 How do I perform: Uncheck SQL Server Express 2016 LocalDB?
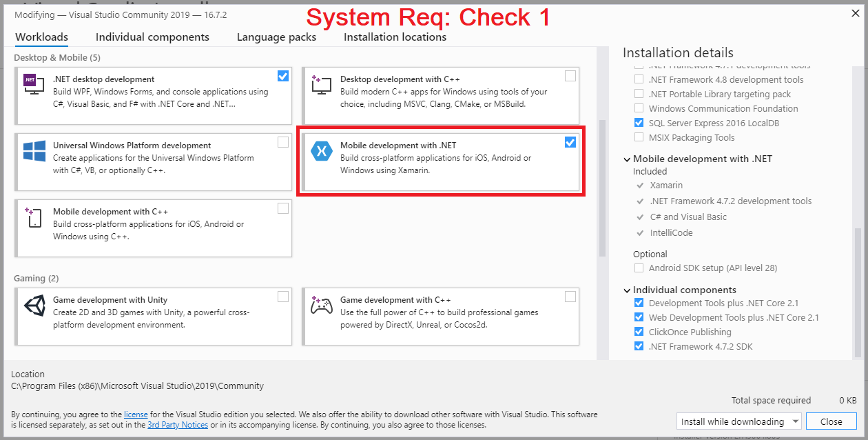click(639, 123)
